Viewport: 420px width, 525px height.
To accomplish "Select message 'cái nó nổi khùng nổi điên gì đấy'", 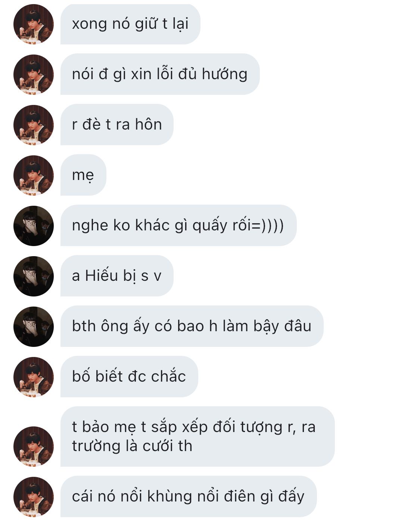I will point(189,497).
